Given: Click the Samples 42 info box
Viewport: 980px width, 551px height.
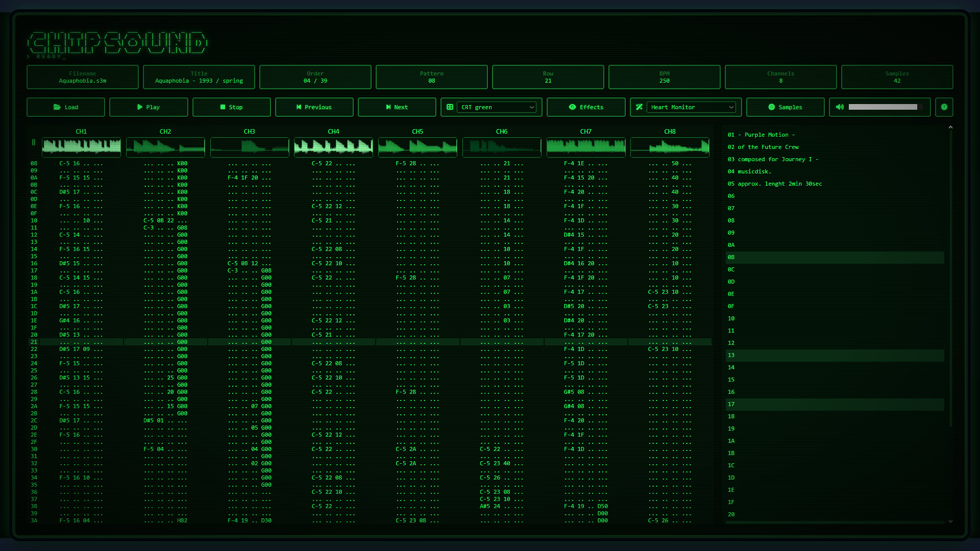Looking at the screenshot, I should 897,77.
